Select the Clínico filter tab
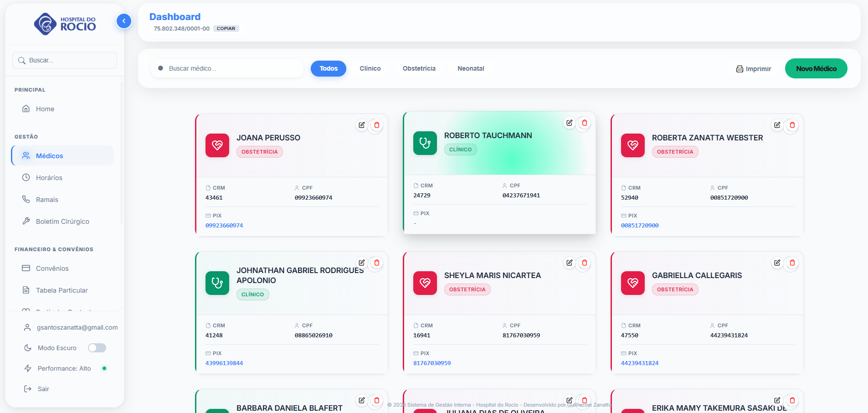The width and height of the screenshot is (868, 413). tap(370, 68)
